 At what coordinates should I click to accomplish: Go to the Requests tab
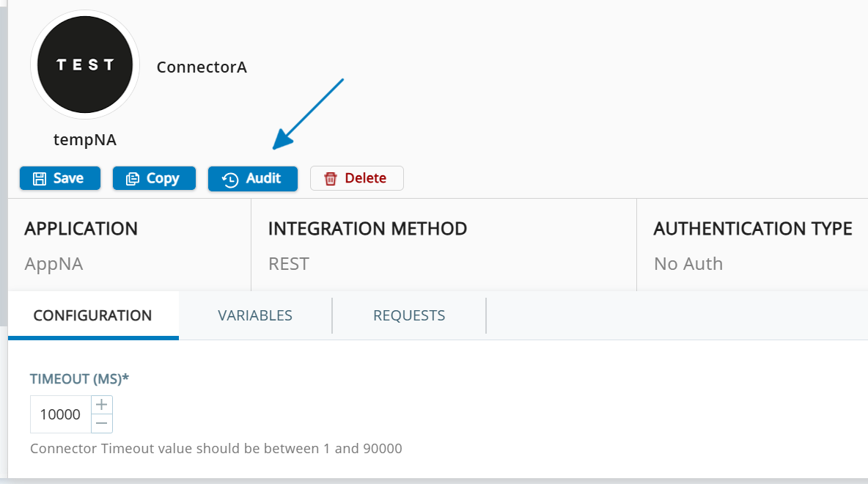point(409,315)
